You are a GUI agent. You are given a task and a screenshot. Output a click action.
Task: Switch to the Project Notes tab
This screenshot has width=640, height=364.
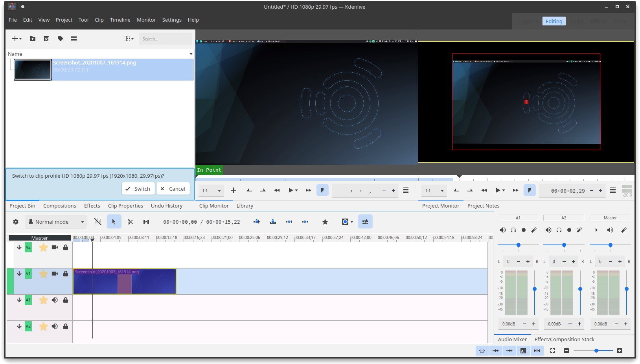483,206
